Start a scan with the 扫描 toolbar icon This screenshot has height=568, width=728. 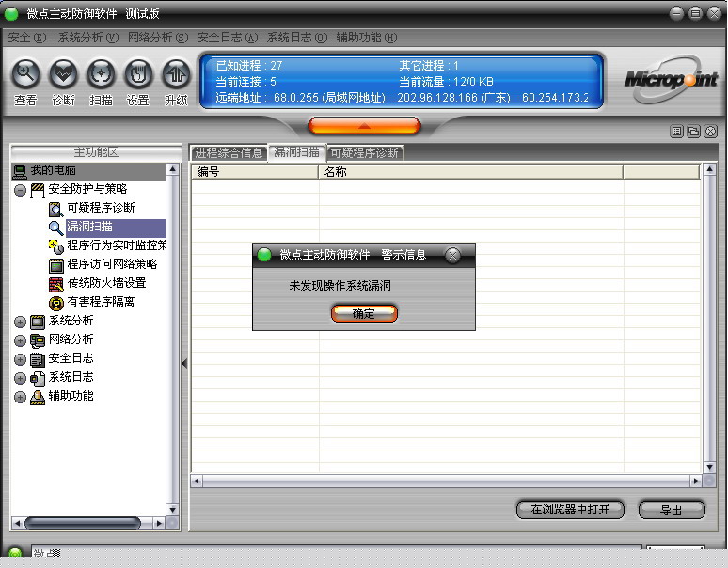101,74
